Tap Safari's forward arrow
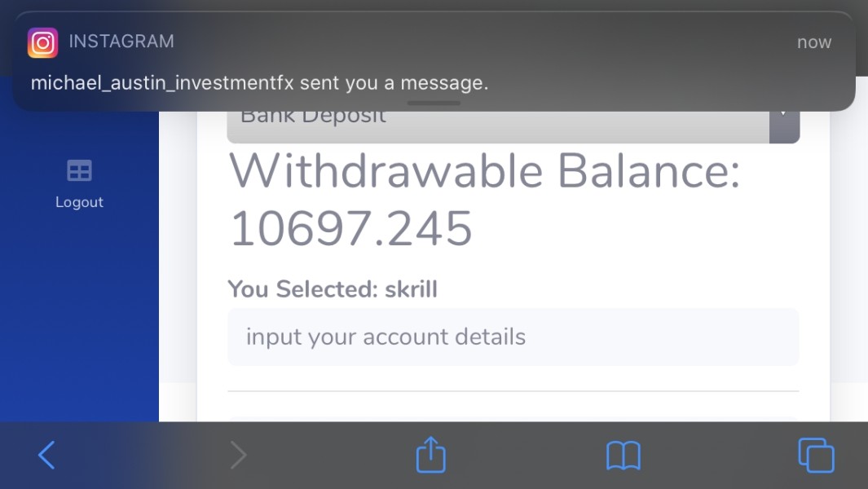The image size is (868, 489). point(239,456)
